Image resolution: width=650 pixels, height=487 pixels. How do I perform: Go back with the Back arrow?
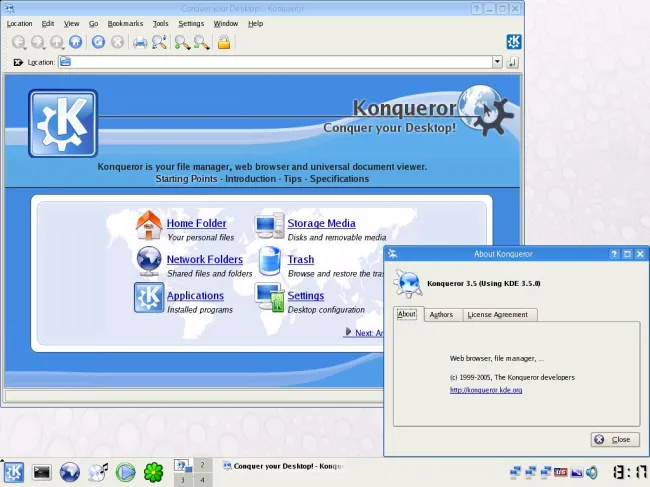point(18,41)
